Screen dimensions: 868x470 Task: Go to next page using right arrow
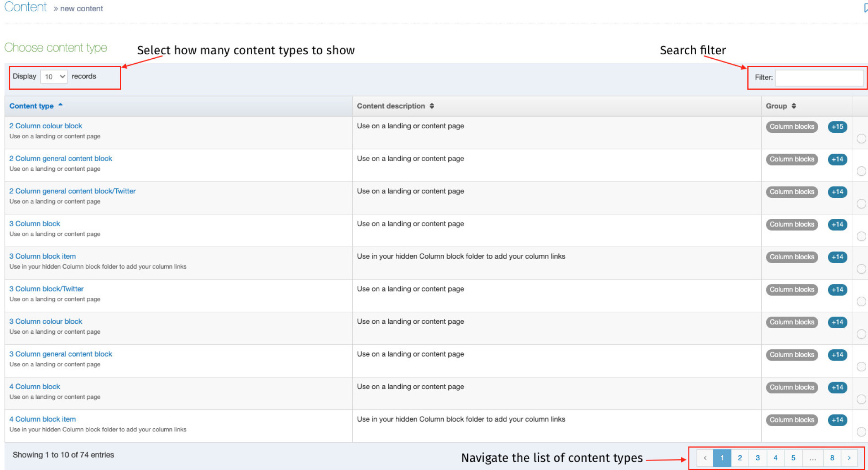point(849,458)
